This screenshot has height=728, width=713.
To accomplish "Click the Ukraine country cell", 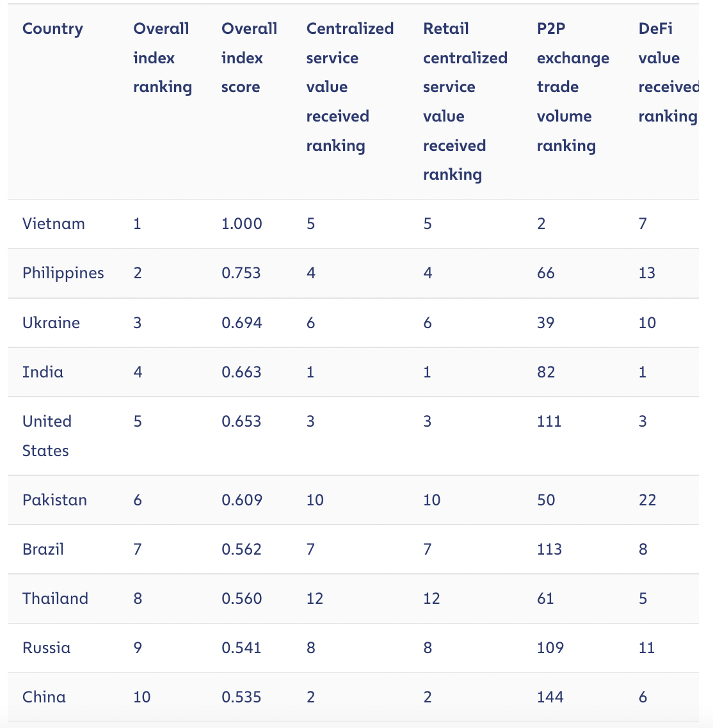I will 51,322.
